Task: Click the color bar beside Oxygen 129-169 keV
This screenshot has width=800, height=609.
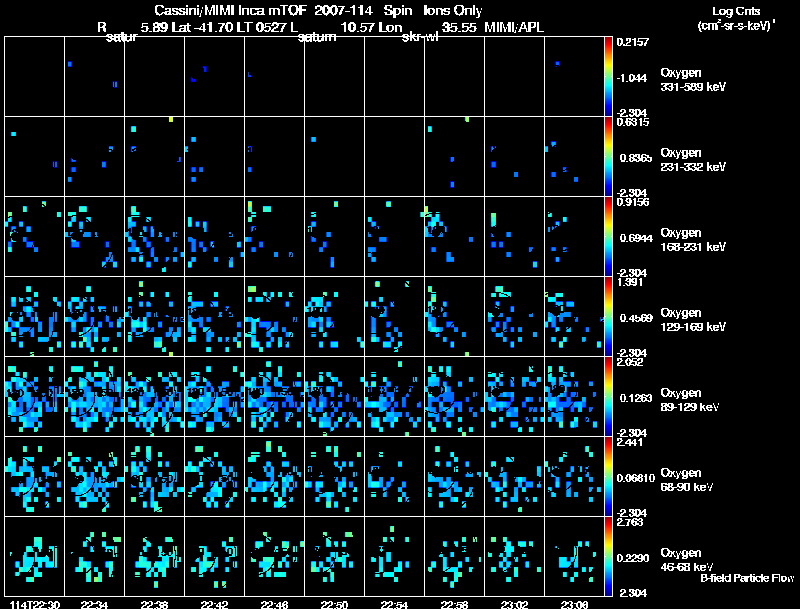Action: click(608, 317)
